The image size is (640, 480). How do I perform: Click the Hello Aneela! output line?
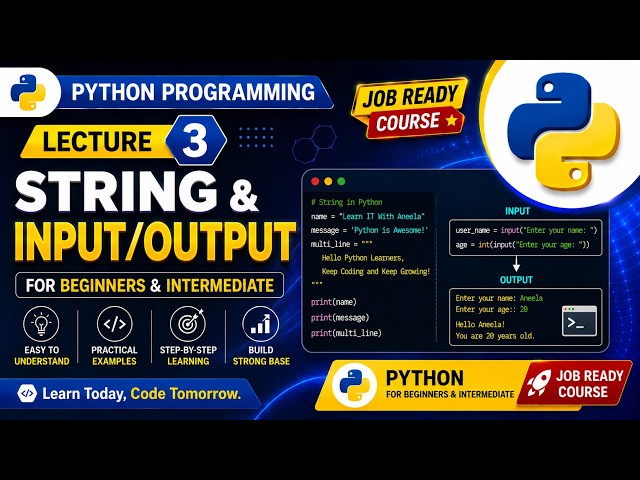click(x=480, y=324)
